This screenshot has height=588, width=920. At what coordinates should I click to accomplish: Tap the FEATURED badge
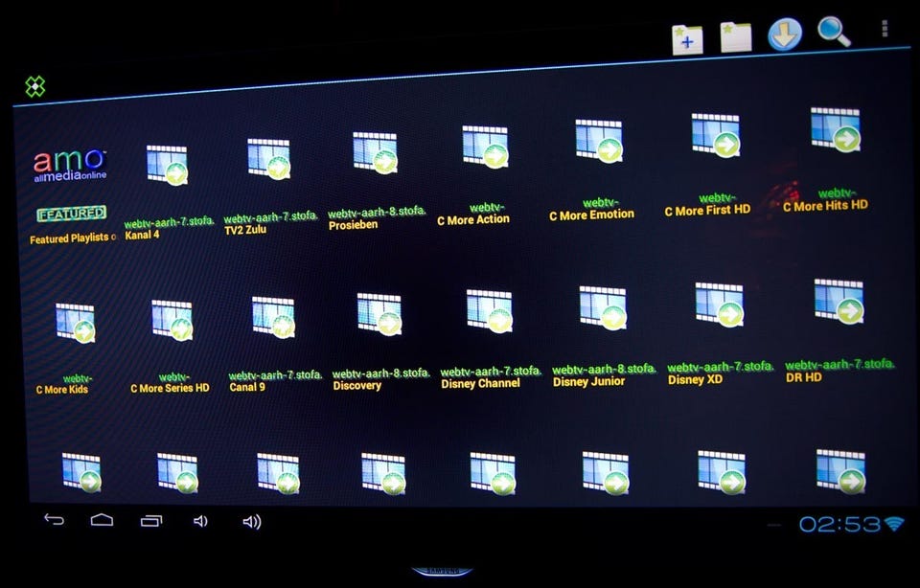coord(72,214)
